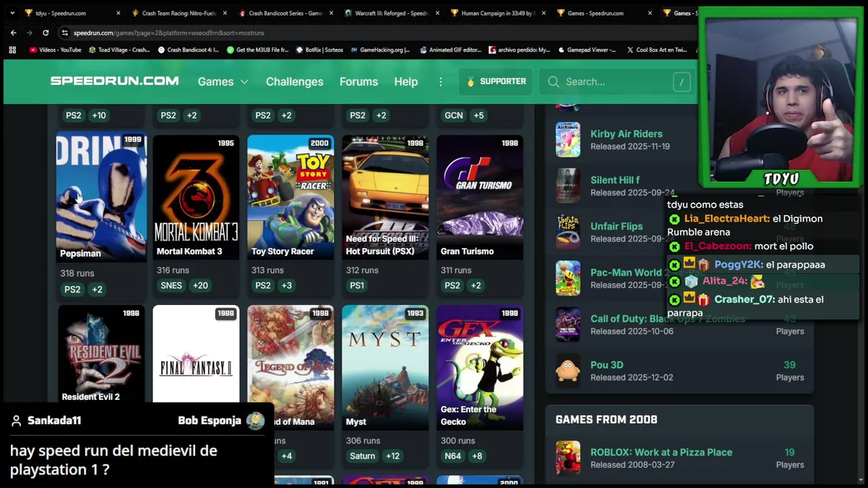Click the N64 tag under Gex
The height and width of the screenshot is (488, 868).
tap(452, 456)
